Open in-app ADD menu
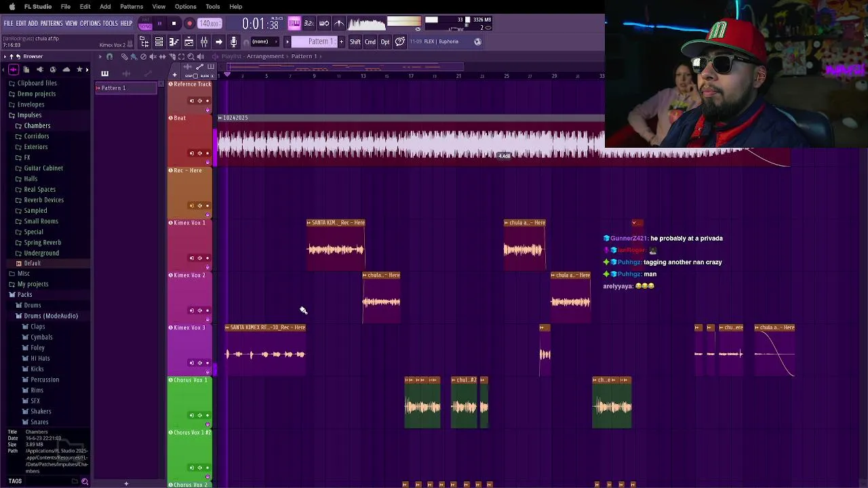 [33, 23]
